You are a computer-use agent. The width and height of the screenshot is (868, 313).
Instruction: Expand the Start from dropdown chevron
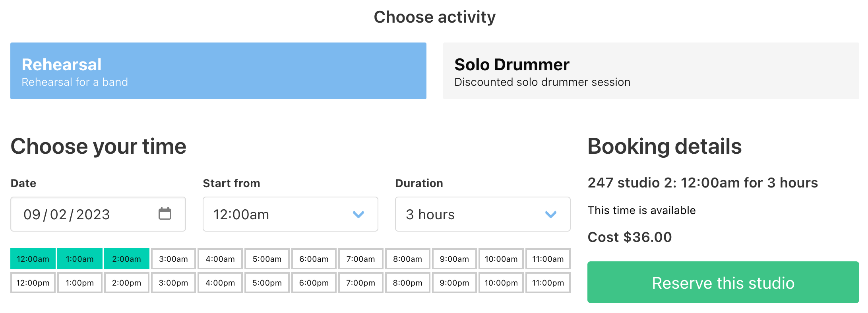click(358, 214)
